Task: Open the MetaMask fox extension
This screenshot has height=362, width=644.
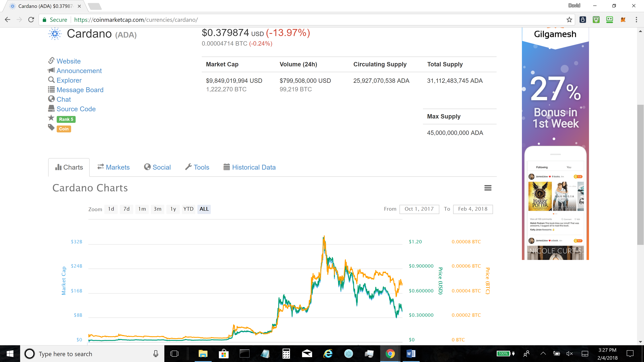Action: coord(623,20)
